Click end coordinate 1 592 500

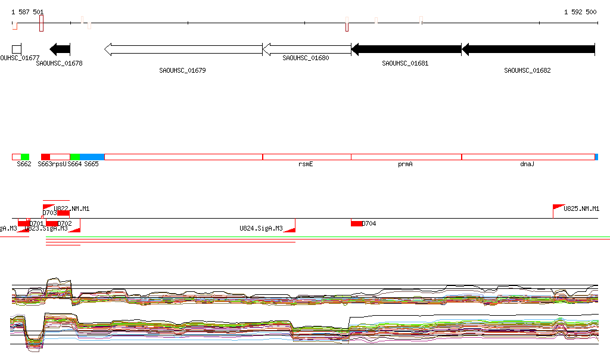(x=580, y=12)
